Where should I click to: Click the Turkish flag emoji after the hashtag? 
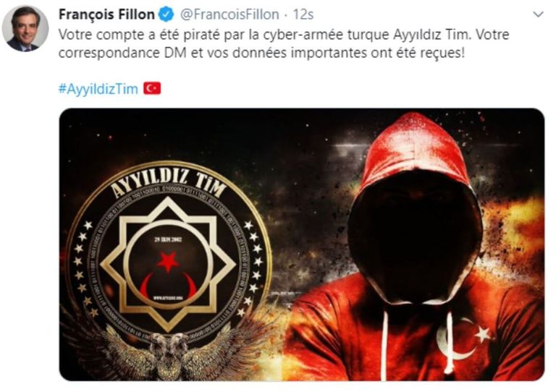click(x=152, y=88)
